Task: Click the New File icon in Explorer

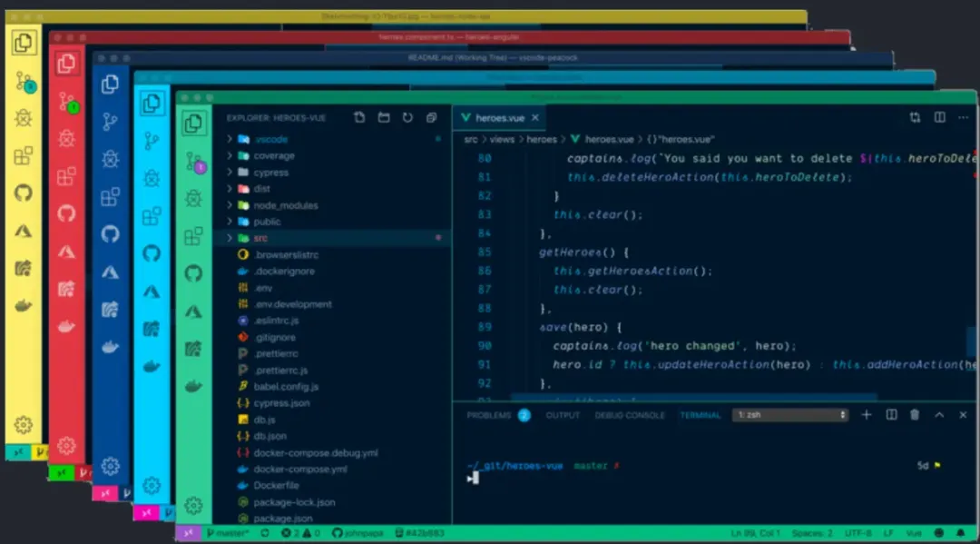Action: 359,117
